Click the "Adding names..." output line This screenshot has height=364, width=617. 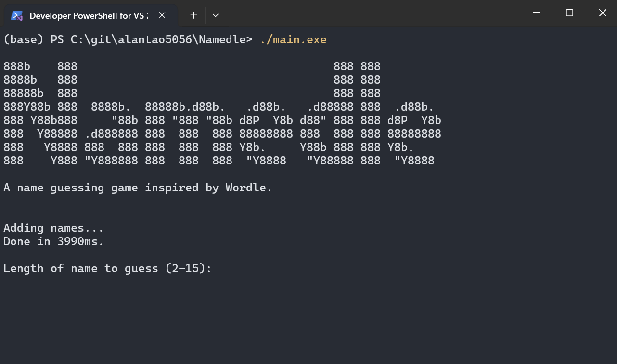(x=53, y=228)
